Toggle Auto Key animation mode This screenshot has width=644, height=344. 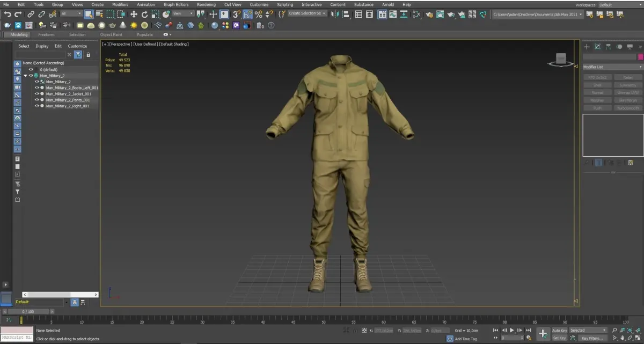point(559,331)
